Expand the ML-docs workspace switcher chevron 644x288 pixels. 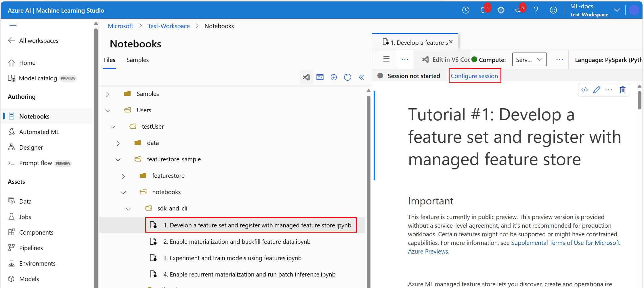pos(617,10)
